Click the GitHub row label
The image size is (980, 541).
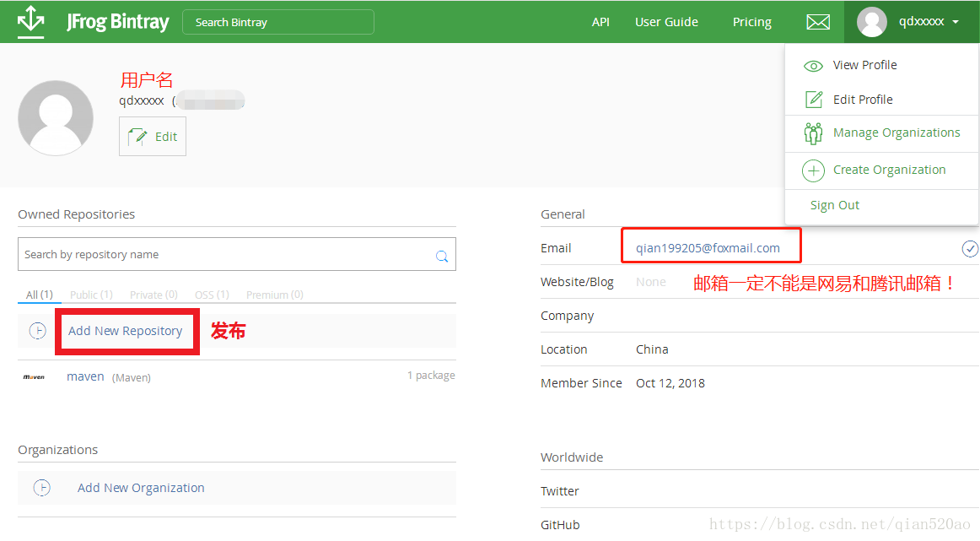(x=560, y=525)
